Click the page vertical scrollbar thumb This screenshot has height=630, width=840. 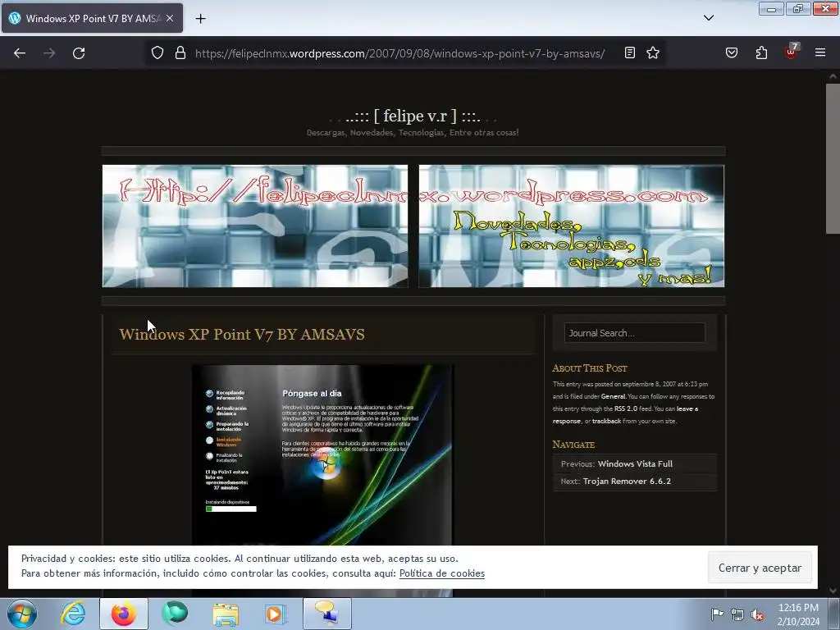[x=833, y=158]
